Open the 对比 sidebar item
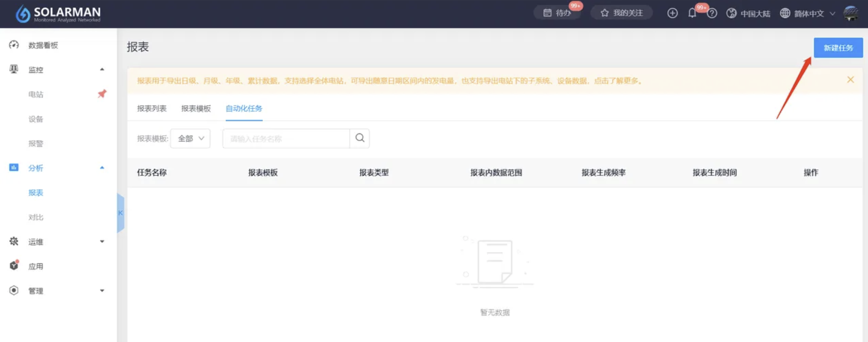 [36, 217]
